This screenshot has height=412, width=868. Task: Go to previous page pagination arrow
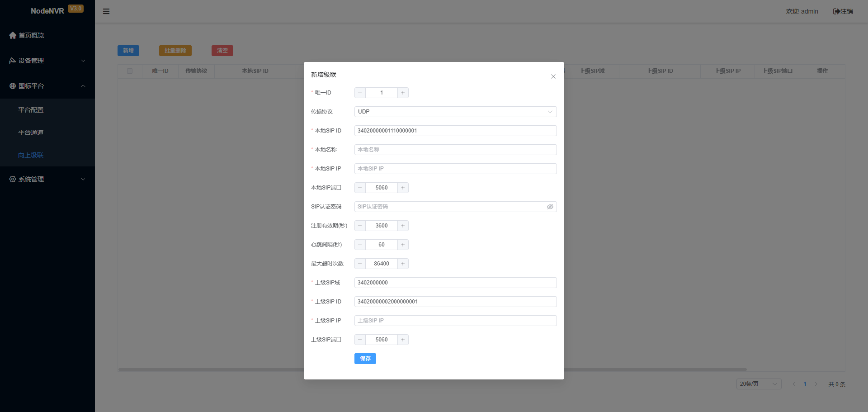pos(794,384)
